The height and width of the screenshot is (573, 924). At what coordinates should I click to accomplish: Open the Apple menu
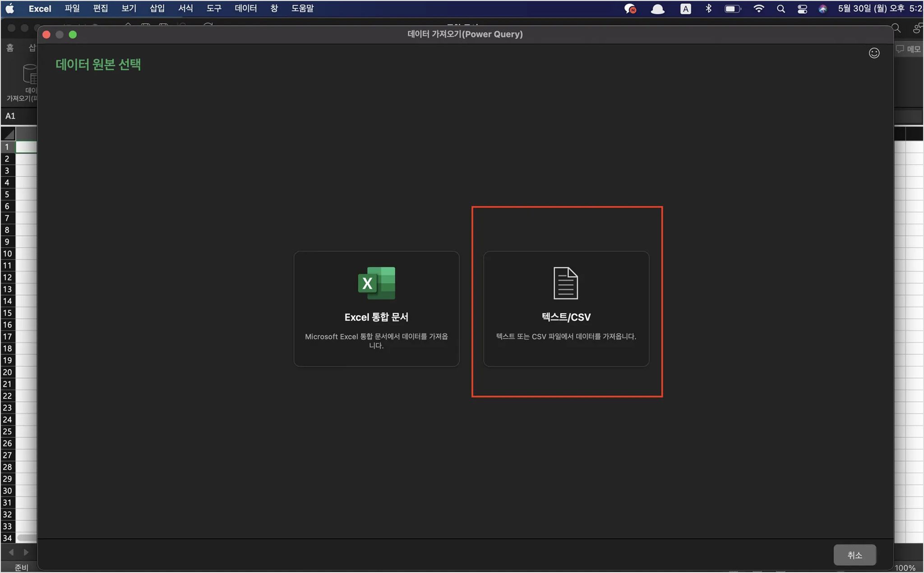[10, 9]
